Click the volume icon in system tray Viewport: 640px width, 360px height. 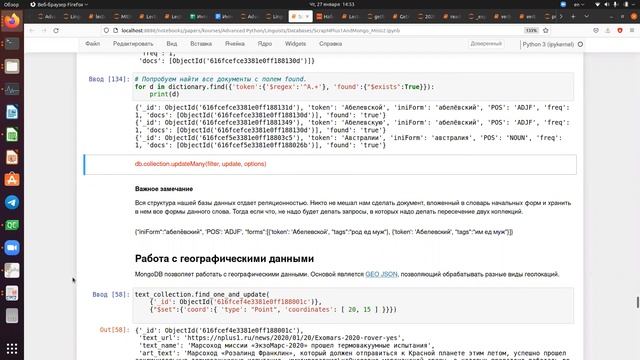point(607,4)
